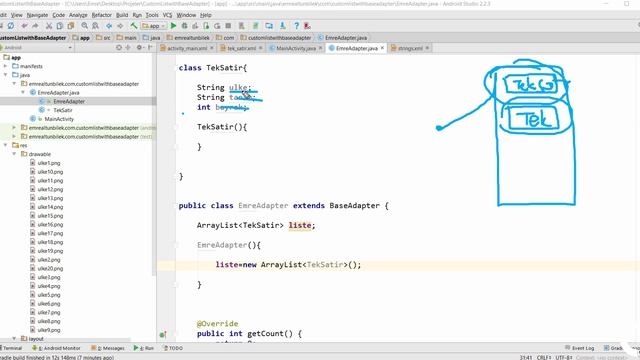Click the Hide Project panel icon
640x360 pixels.
(150, 48)
